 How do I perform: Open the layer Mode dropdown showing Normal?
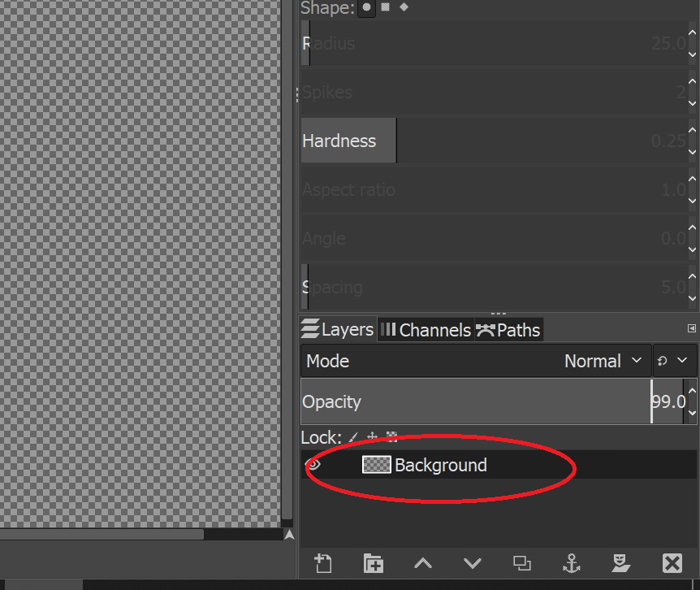click(475, 361)
